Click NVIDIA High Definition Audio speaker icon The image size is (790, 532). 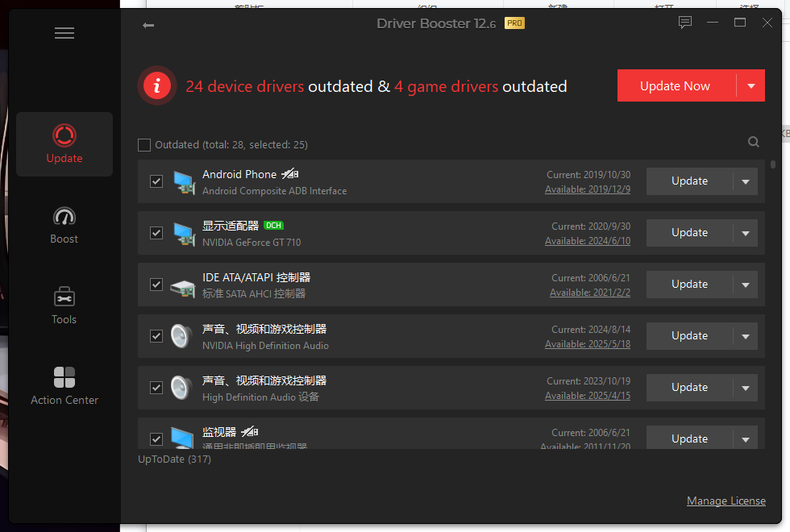point(181,337)
